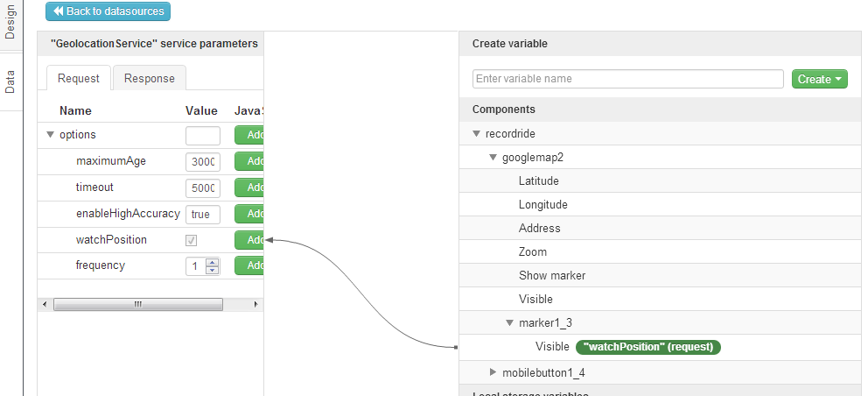
Task: Collapse the googlemap2 tree node
Action: [x=493, y=158]
